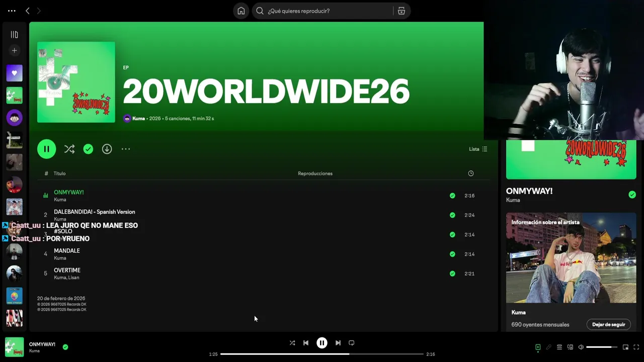Create a new playlist with plus icon
Image resolution: width=644 pixels, height=362 pixels.
14,50
